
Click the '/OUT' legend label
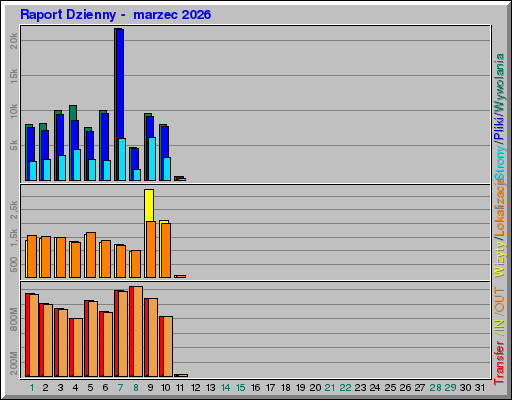pyautogui.click(x=499, y=300)
